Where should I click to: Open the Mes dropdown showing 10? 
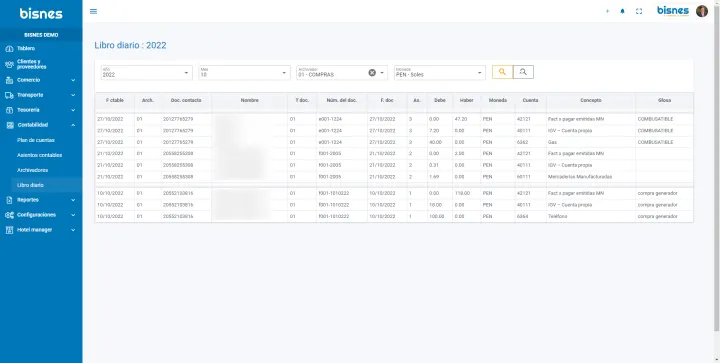tap(244, 73)
